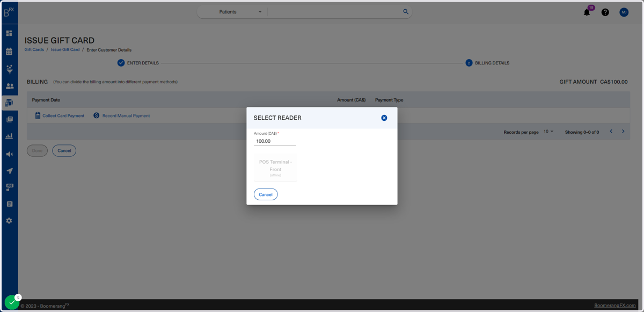This screenshot has width=644, height=312.
Task: Click the Amount (CA$) input field
Action: tap(275, 141)
